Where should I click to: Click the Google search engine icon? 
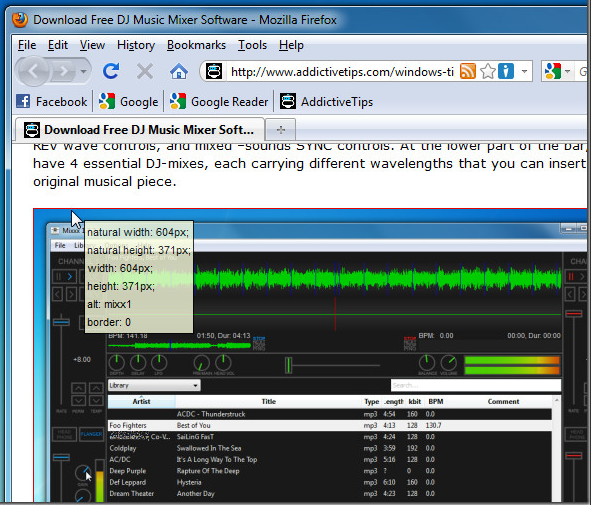coord(553,71)
